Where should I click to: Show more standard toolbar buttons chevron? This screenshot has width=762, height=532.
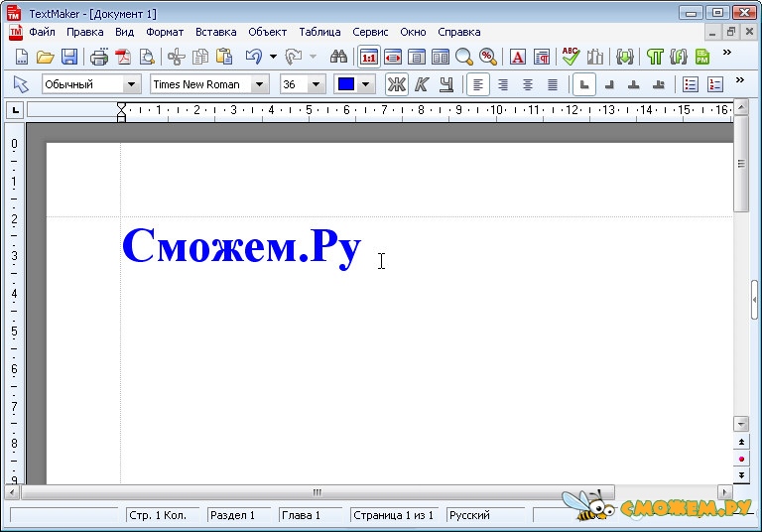pyautogui.click(x=727, y=52)
